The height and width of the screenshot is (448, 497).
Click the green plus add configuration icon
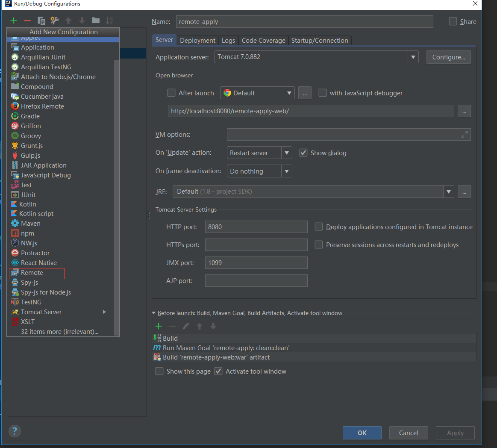[14, 21]
